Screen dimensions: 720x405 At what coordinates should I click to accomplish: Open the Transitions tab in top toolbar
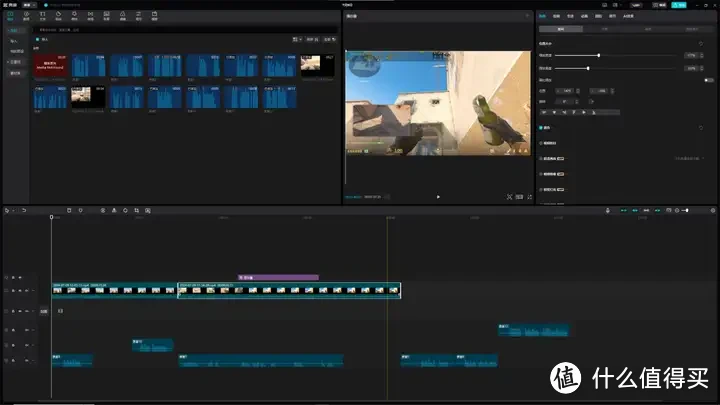[x=90, y=16]
